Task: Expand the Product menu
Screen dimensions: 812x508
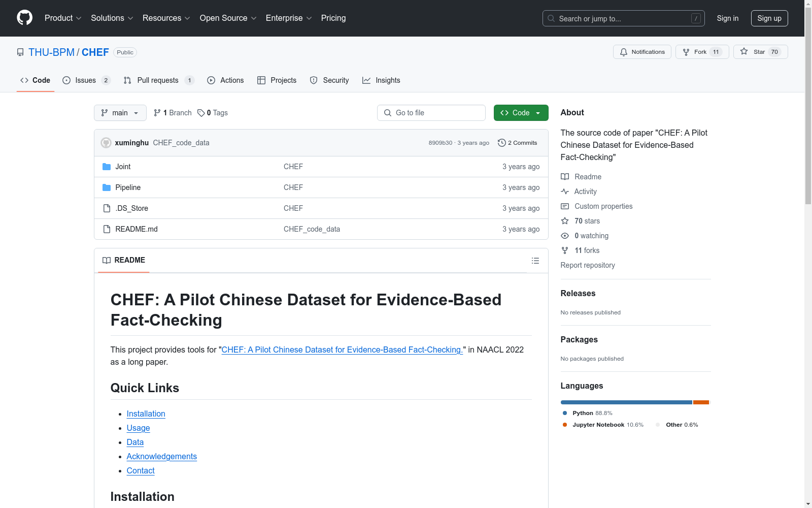Action: pyautogui.click(x=63, y=18)
